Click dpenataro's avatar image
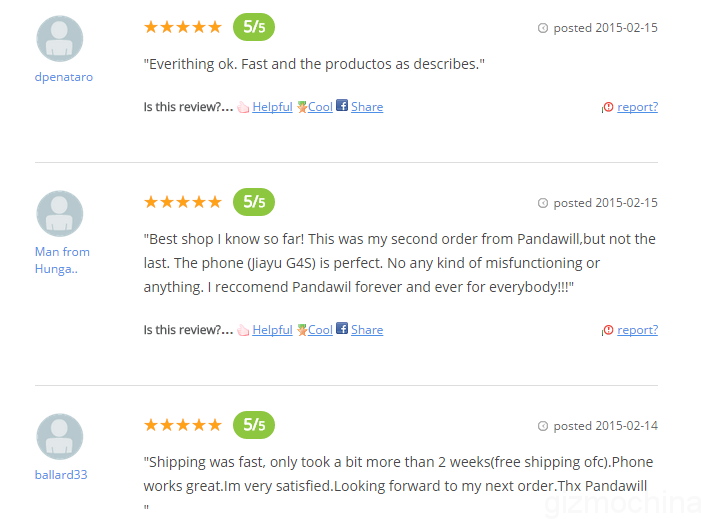This screenshot has height=519, width=701. (x=59, y=39)
